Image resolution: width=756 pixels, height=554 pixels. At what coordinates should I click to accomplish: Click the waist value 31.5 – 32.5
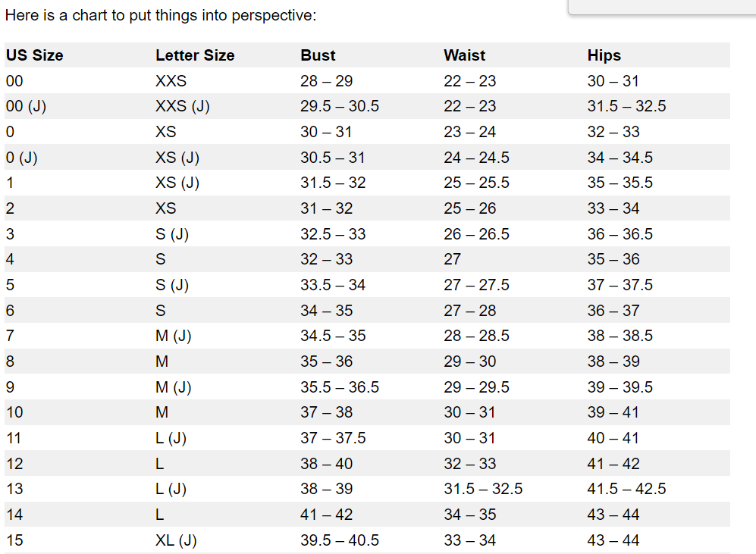point(483,489)
